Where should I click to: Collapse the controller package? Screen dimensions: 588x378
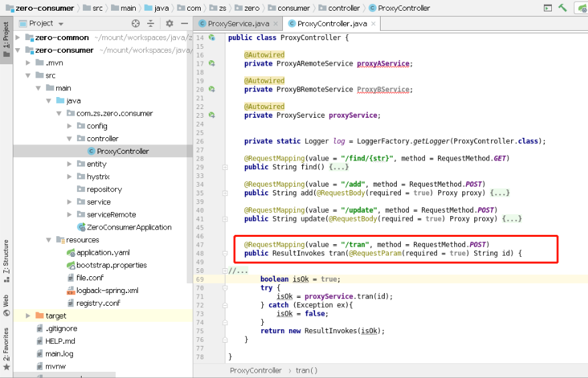70,138
